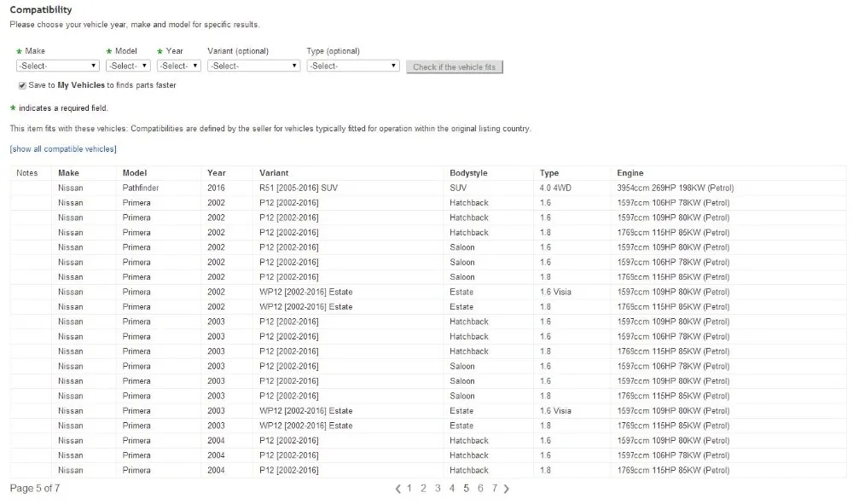853x504 pixels.
Task: Click the Engine column header
Action: tap(630, 173)
